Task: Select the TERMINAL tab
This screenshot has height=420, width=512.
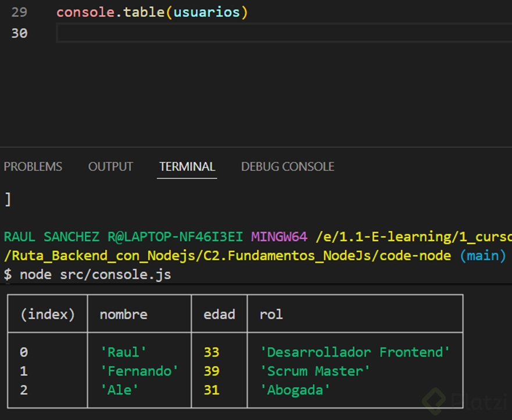Action: click(187, 167)
